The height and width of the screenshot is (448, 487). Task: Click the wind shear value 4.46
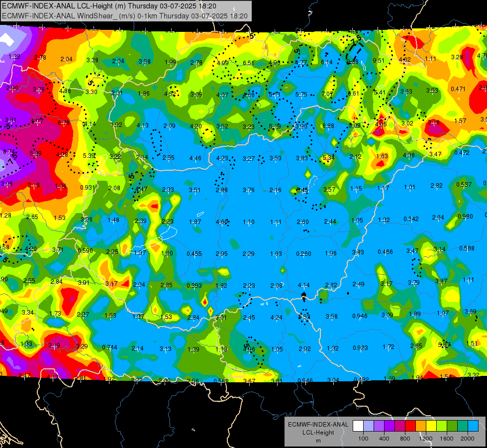coord(195,158)
